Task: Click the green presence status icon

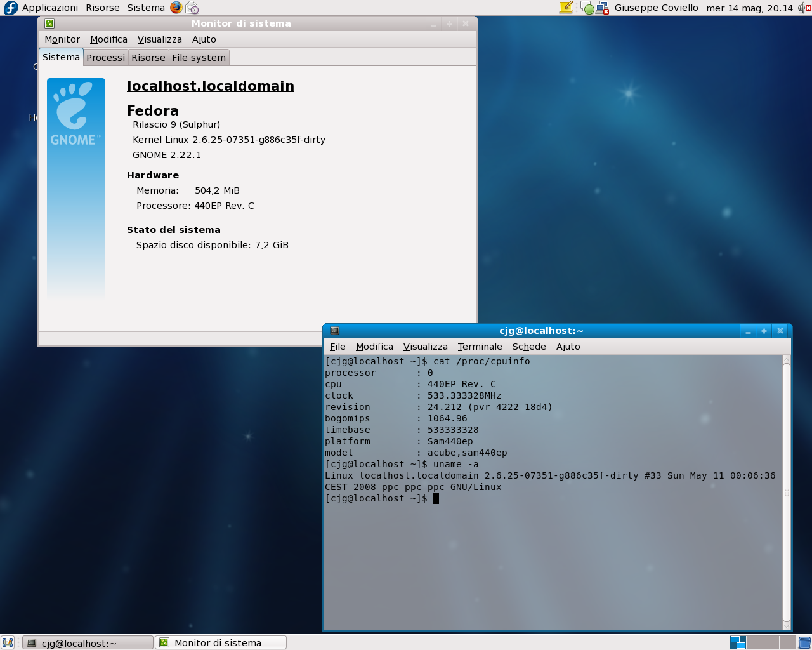Action: [x=587, y=8]
